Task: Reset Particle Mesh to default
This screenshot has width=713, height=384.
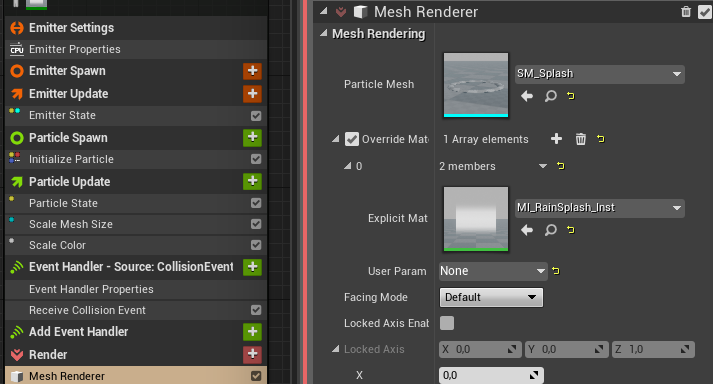Action: pos(571,96)
